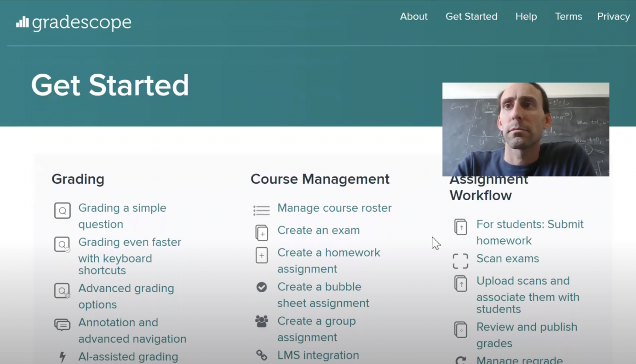Click the speech bubble Annotation icon
This screenshot has height=364, width=636.
tap(62, 324)
